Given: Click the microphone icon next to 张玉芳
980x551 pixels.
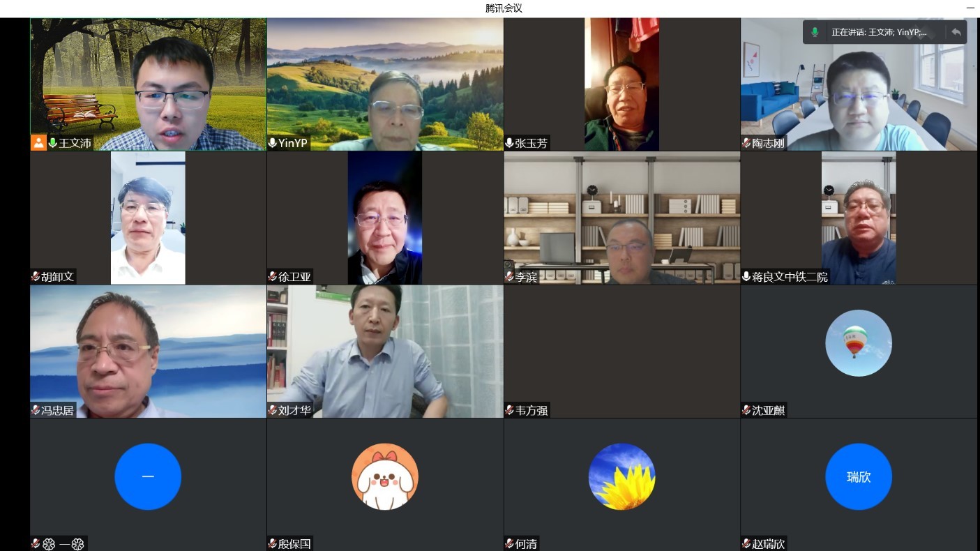Looking at the screenshot, I should [x=509, y=143].
